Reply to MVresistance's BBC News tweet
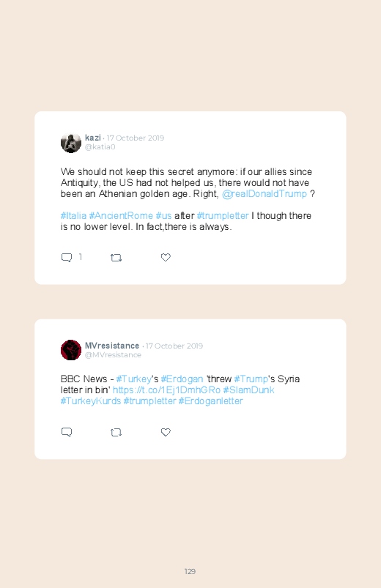Screen dimensions: 381x588 67,432
